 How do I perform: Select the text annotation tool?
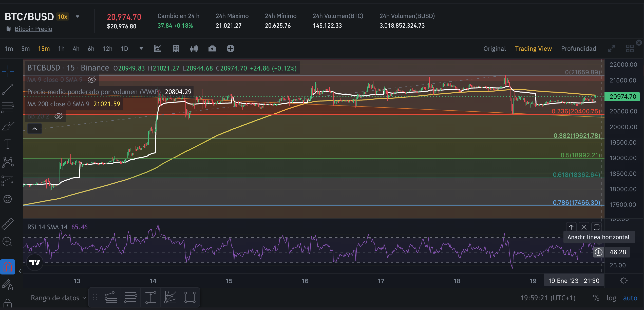click(x=8, y=144)
